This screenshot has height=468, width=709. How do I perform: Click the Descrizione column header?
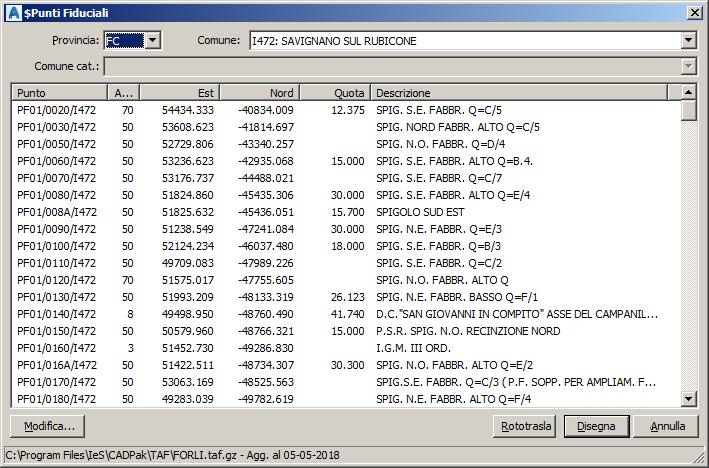tap(518, 92)
